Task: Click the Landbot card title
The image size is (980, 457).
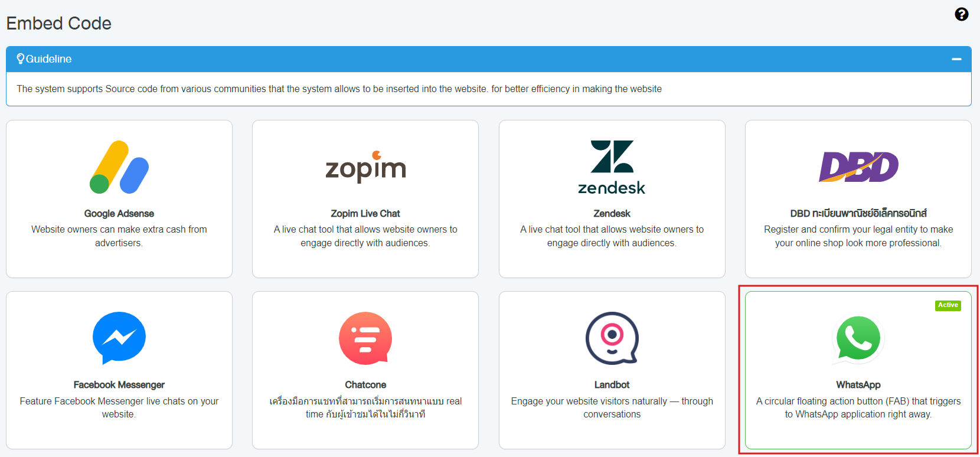Action: click(612, 385)
